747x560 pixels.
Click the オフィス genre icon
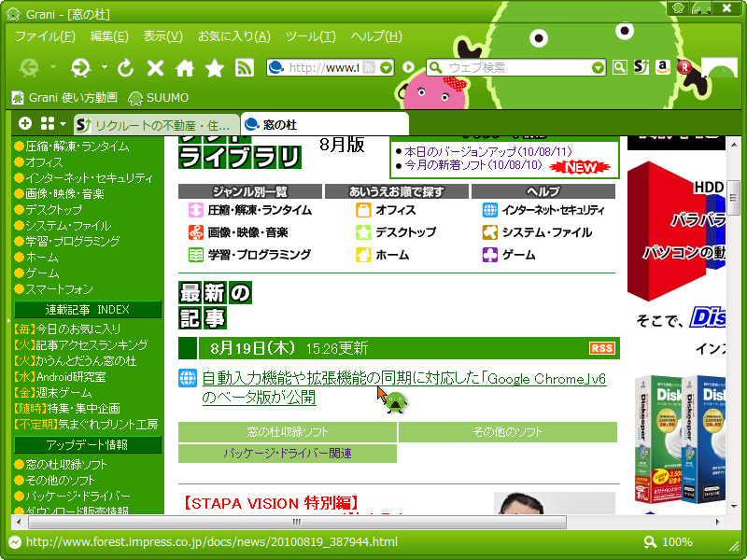coord(363,210)
